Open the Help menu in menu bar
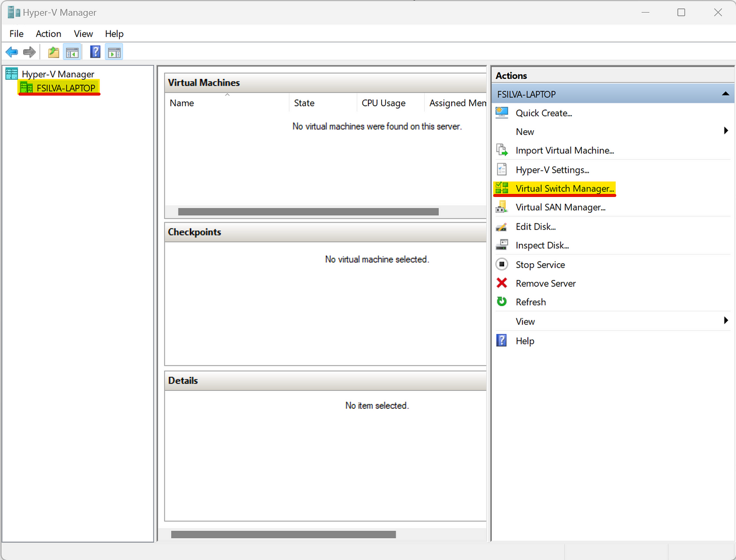This screenshot has width=736, height=560. (x=114, y=34)
